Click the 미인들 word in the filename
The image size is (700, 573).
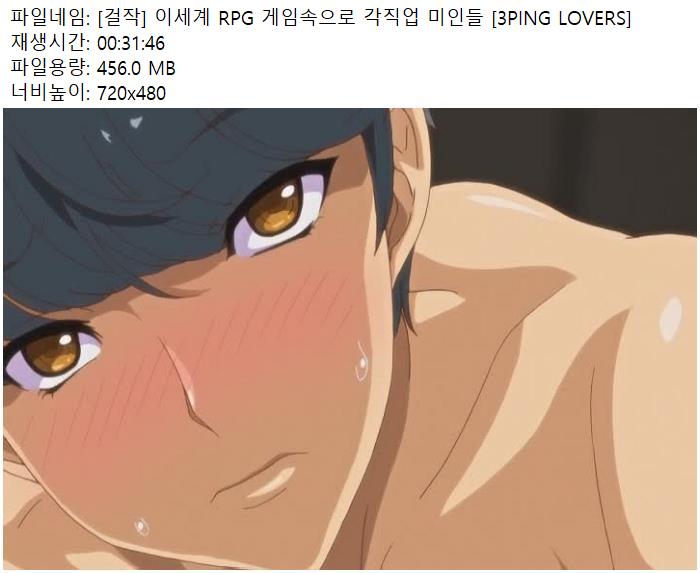455,18
